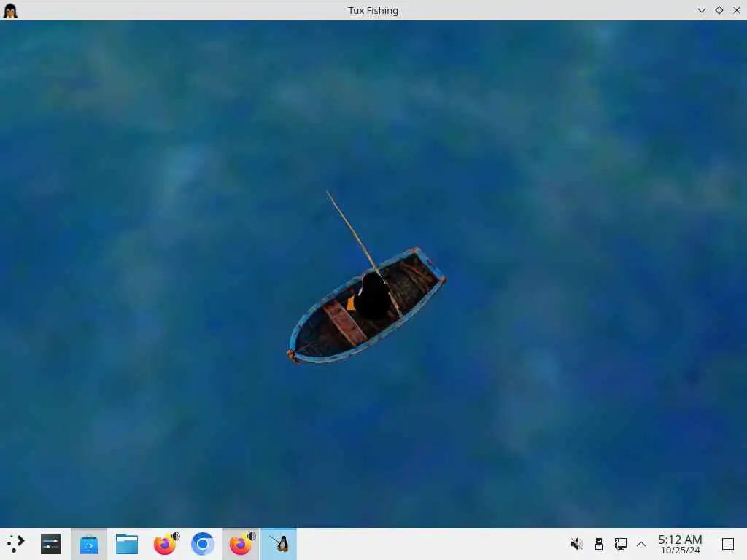Open the Dolphin file manager folder icon
Image resolution: width=747 pixels, height=560 pixels.
pyautogui.click(x=127, y=544)
